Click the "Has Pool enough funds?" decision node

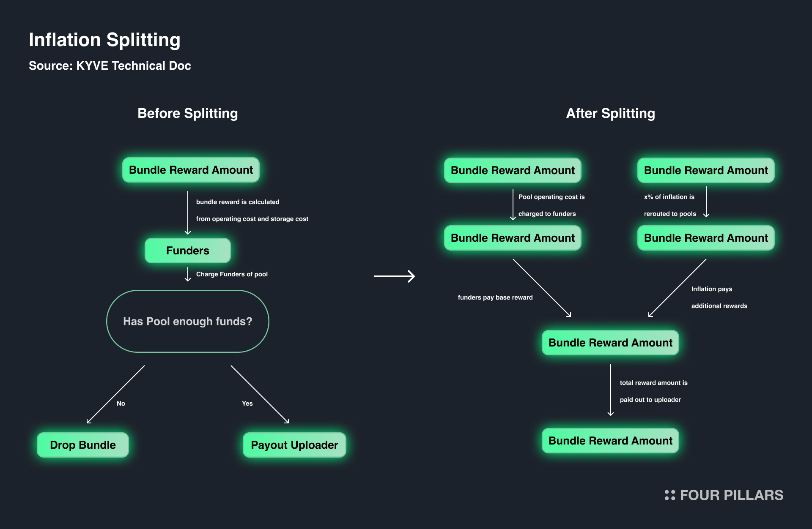click(188, 322)
